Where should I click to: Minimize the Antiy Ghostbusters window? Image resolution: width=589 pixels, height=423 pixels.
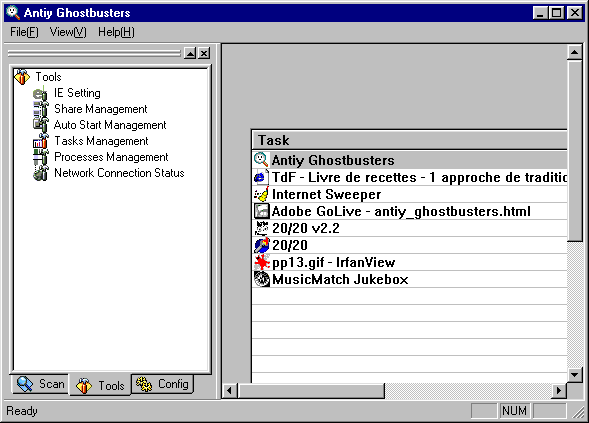540,13
